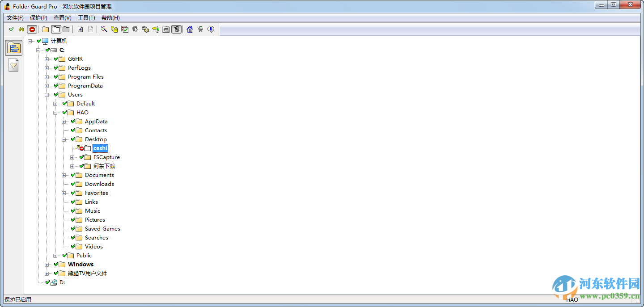Expand the G6HR folder node
The height and width of the screenshot is (307, 644).
click(x=47, y=59)
